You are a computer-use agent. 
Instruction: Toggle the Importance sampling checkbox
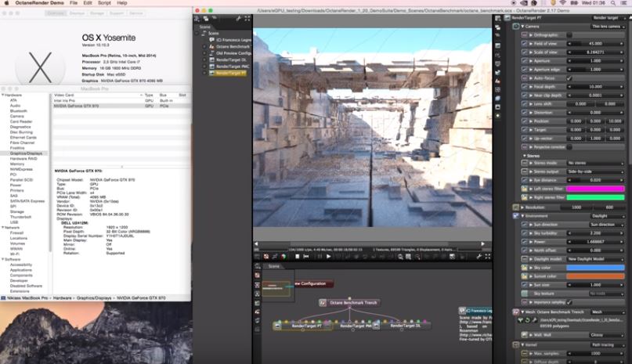(x=569, y=301)
